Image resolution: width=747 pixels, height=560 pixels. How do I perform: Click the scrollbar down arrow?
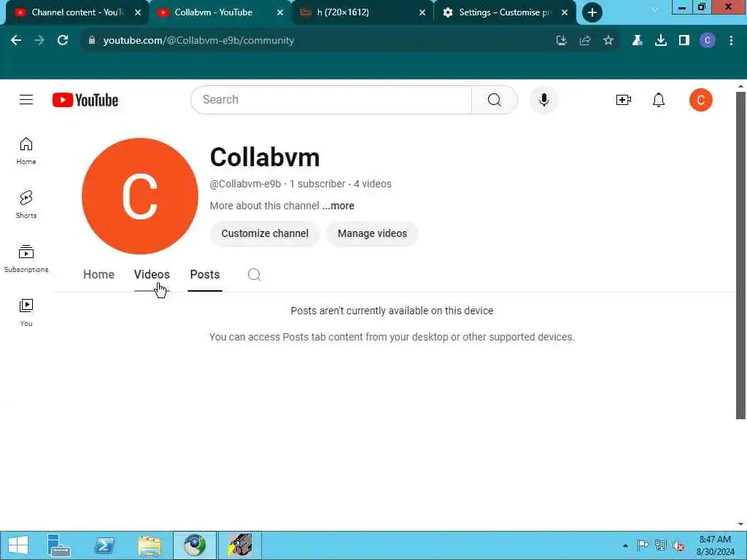click(740, 524)
